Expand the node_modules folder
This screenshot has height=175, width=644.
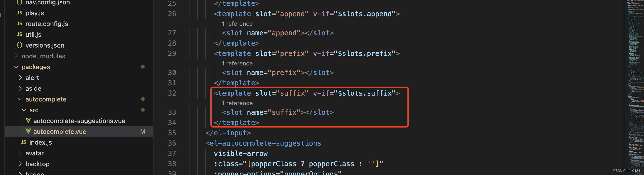(x=16, y=56)
